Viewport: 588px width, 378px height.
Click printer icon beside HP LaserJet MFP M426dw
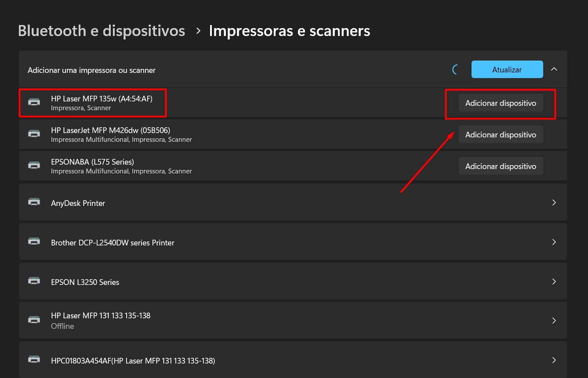click(34, 134)
